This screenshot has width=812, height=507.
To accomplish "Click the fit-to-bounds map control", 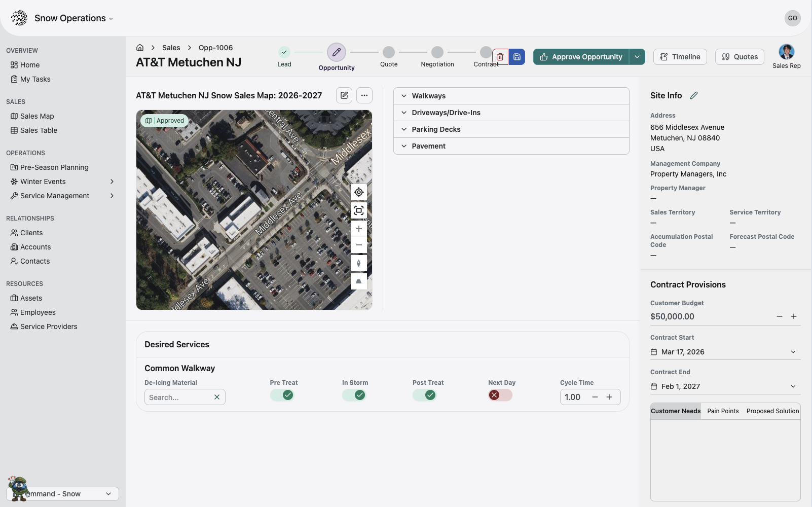I will click(359, 210).
